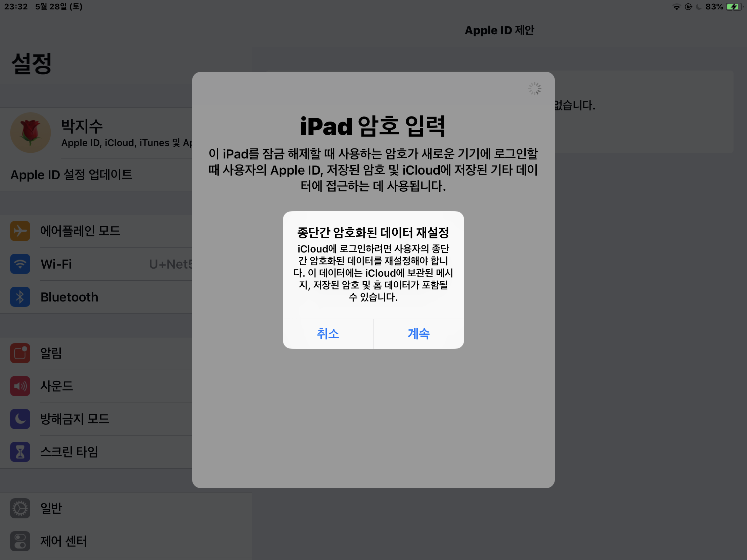
Task: Tap the rose profile picture
Action: pos(30,133)
